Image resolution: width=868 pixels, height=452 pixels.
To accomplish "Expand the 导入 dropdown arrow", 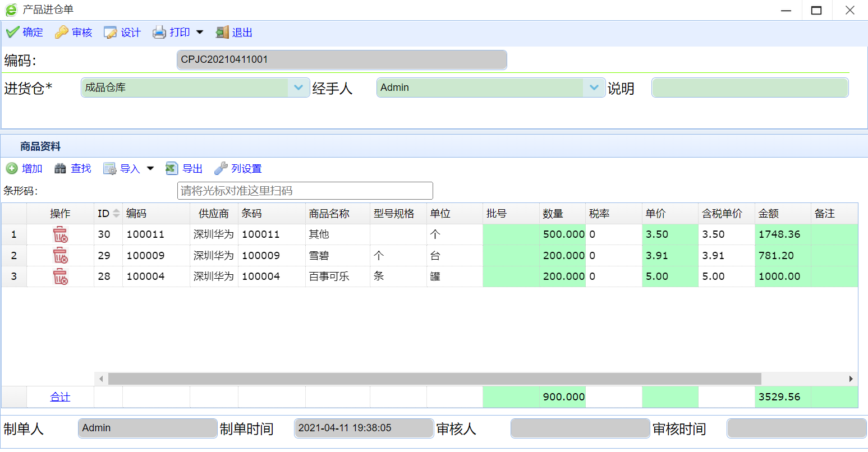I will [x=150, y=168].
